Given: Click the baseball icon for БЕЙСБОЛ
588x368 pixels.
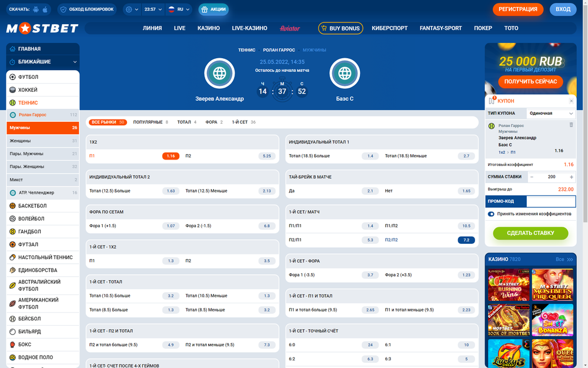Looking at the screenshot, I should pyautogui.click(x=12, y=319).
